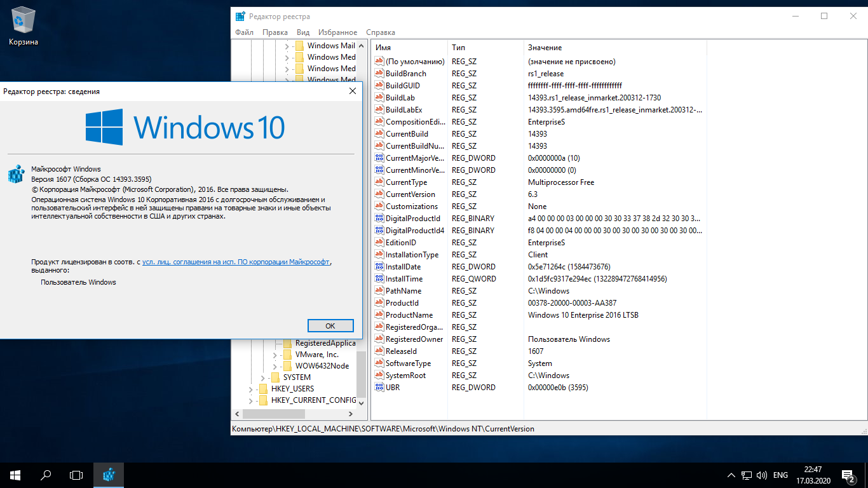Open Task View on the taskbar

[76, 475]
